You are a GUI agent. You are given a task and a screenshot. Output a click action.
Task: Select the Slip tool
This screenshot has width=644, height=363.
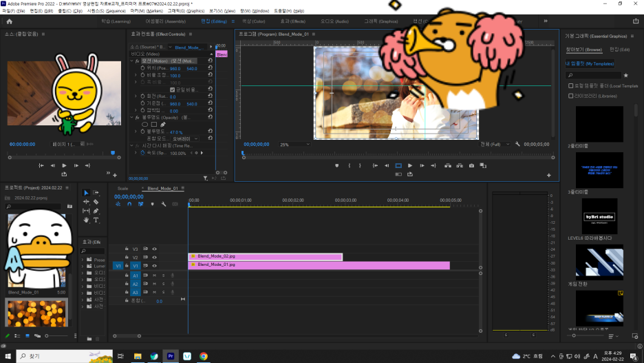tap(86, 211)
